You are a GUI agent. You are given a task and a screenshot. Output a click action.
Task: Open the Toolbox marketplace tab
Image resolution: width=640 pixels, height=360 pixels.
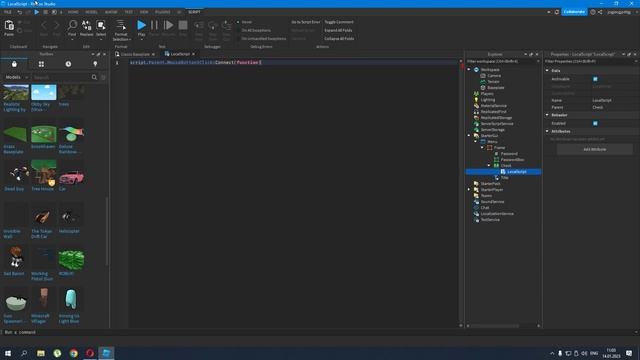pos(14,64)
